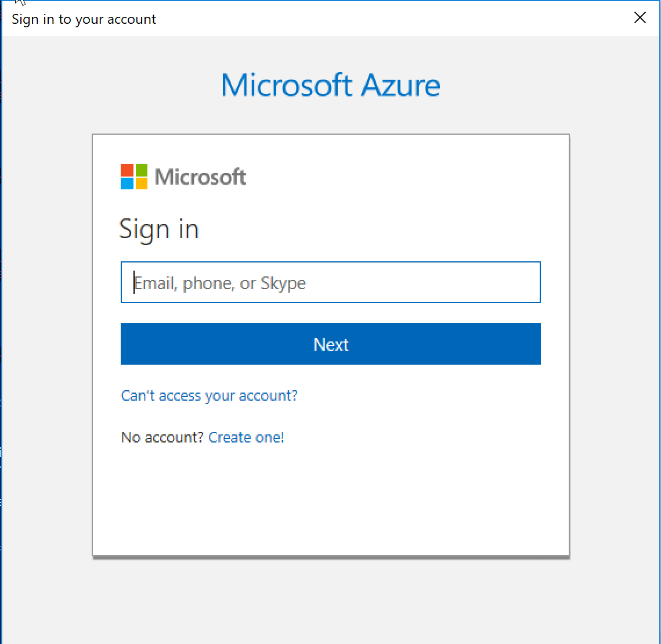Click the gray Microsoft wordmark text
This screenshot has width=661, height=644.
200,177
